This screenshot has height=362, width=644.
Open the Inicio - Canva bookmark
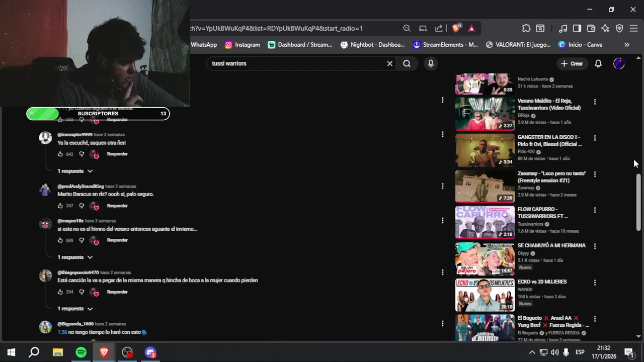580,45
